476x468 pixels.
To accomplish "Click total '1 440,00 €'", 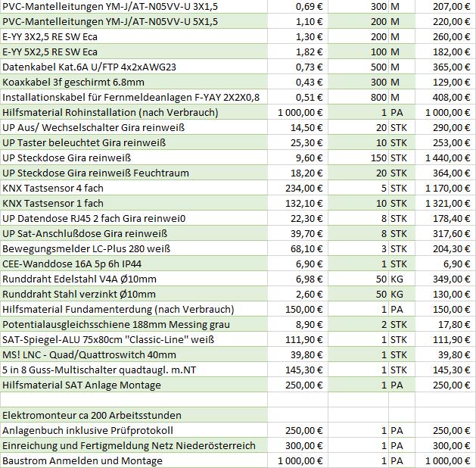I will point(448,158).
